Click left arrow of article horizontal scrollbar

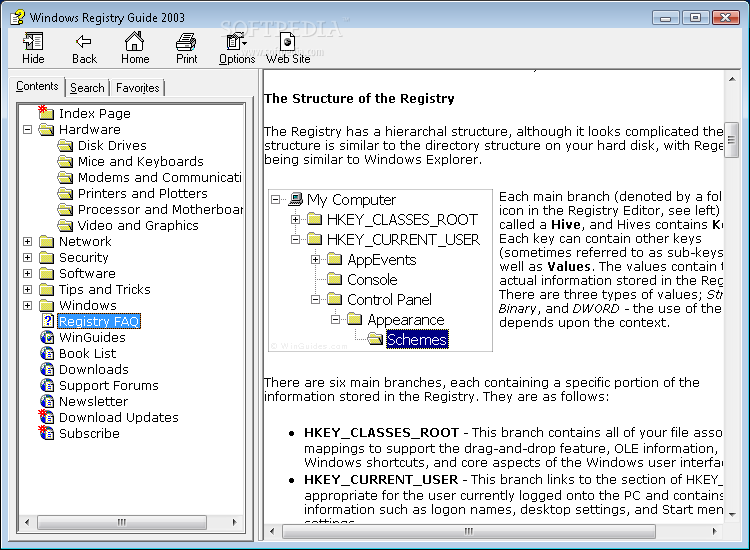point(272,531)
